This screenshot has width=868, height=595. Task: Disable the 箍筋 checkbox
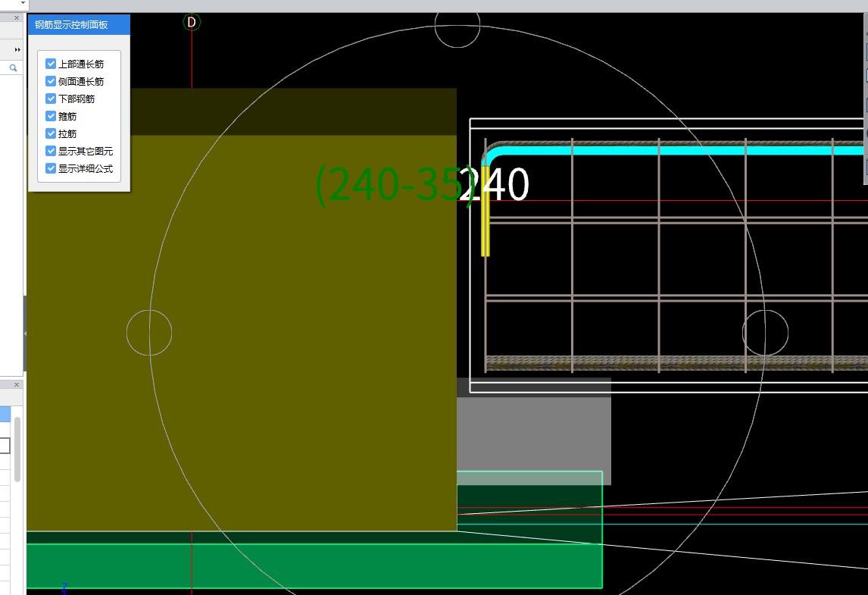coord(51,117)
